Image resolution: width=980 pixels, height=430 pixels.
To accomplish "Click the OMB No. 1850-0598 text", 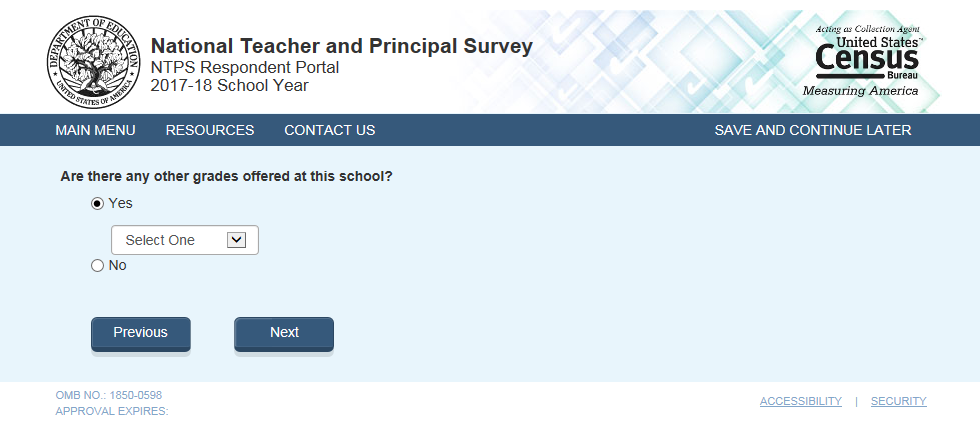I will 108,395.
